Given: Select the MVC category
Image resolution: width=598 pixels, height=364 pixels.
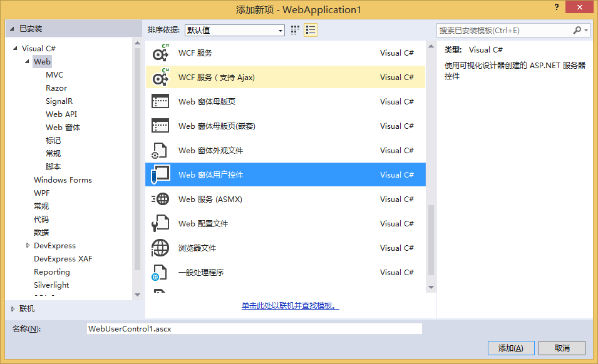Looking at the screenshot, I should point(54,74).
